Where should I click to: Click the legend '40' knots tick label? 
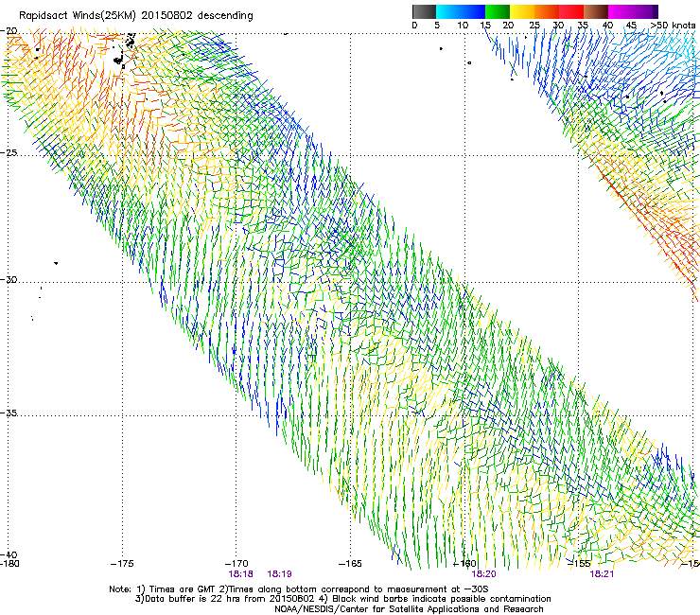point(607,26)
